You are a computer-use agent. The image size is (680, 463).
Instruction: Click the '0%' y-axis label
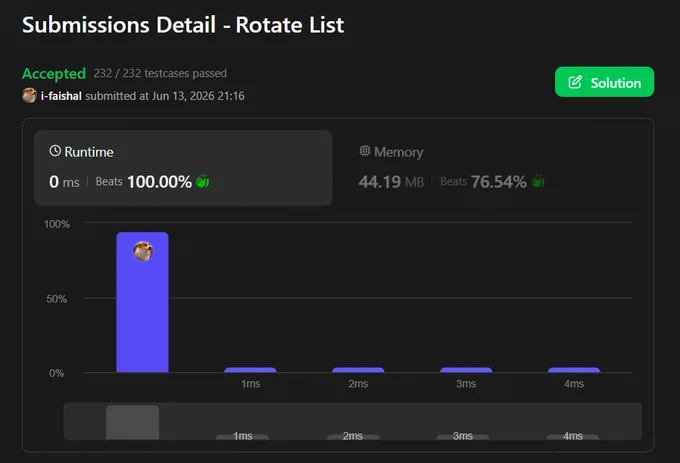pyautogui.click(x=56, y=373)
